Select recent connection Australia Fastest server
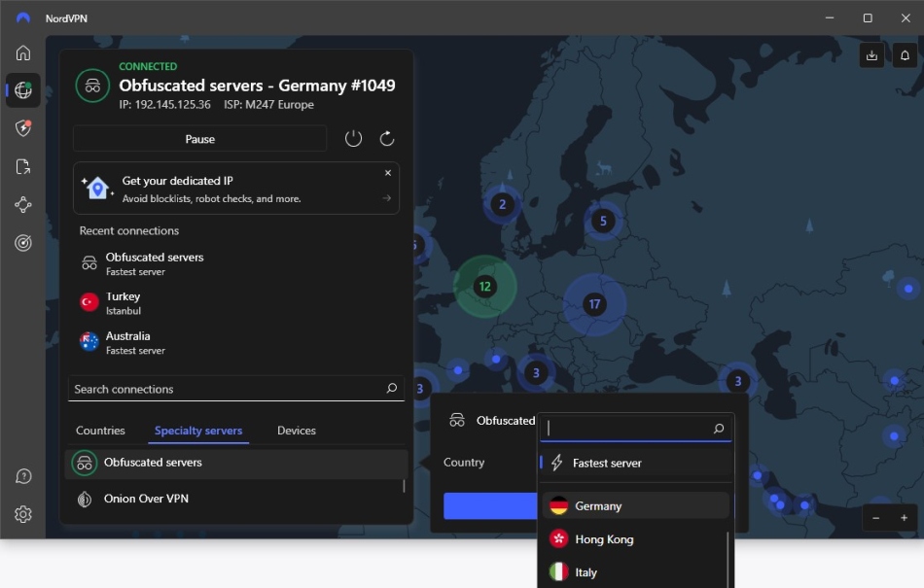The width and height of the screenshot is (924, 588). (x=235, y=342)
